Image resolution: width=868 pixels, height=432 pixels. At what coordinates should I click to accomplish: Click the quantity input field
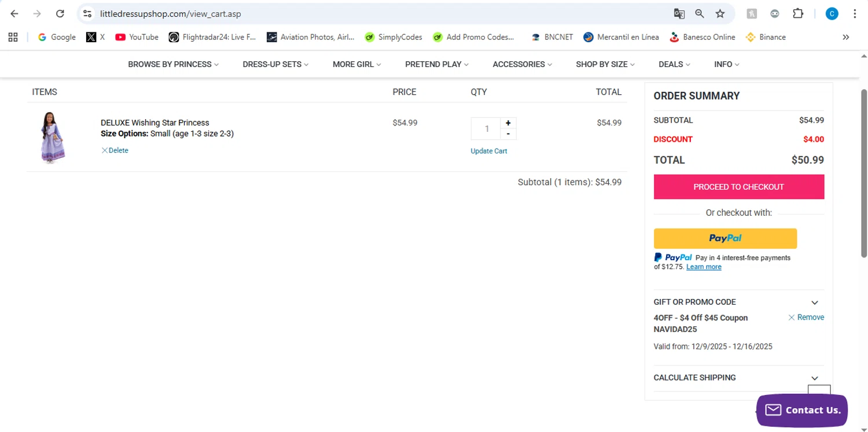pos(486,129)
